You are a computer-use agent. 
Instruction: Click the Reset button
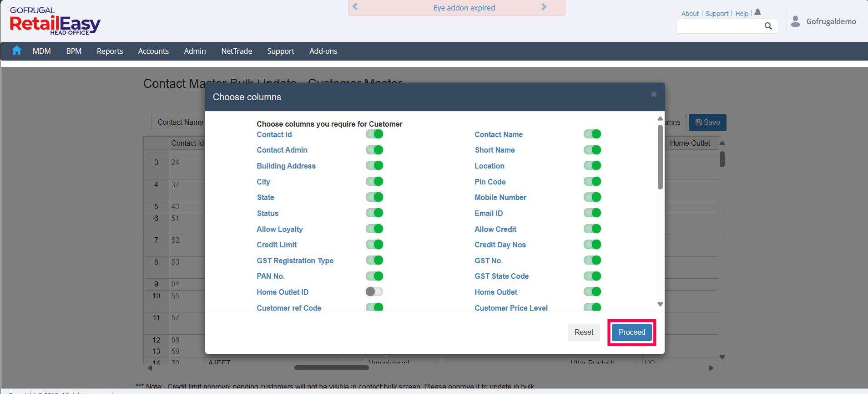tap(584, 332)
